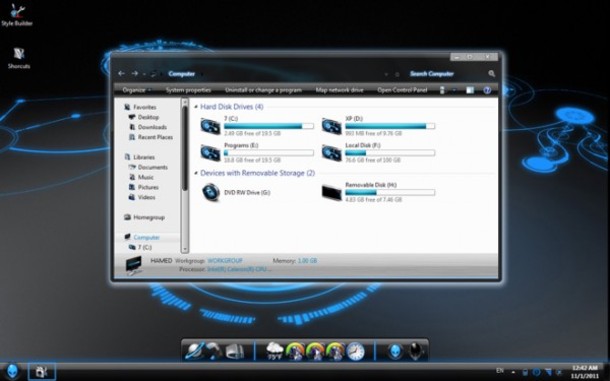Collapse Devices with Removable Storage group
Image resolution: width=610 pixels, height=381 pixels.
(196, 173)
